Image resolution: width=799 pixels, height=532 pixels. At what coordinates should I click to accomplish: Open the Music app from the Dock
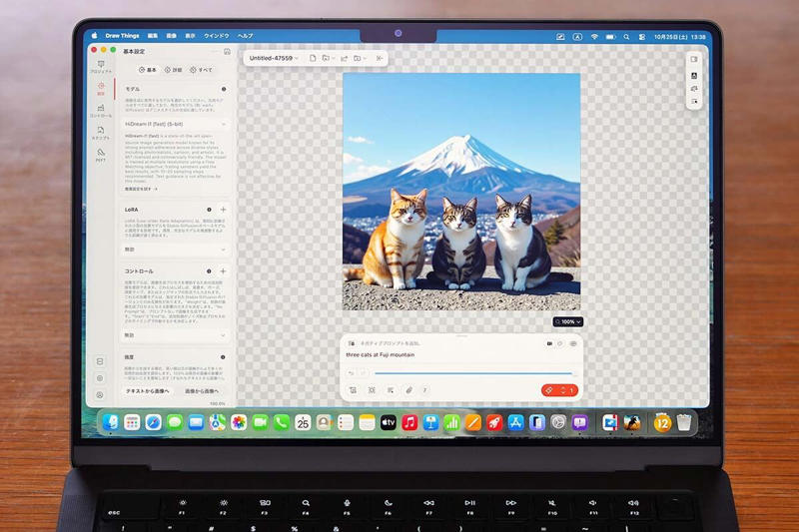(409, 422)
